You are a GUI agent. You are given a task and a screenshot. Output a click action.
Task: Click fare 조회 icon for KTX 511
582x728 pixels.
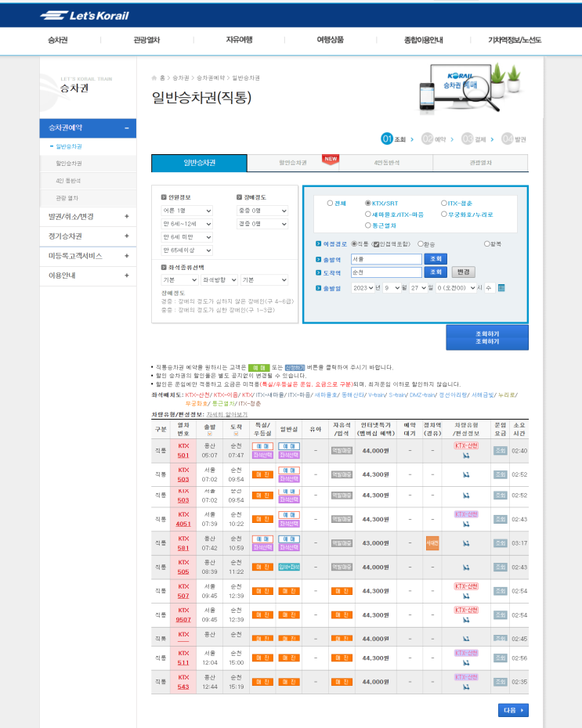pyautogui.click(x=501, y=658)
